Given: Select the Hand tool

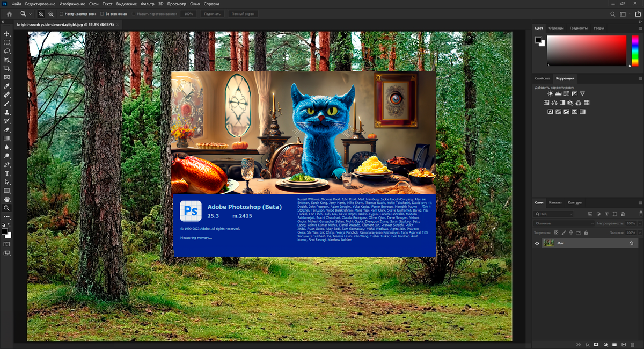Looking at the screenshot, I should (7, 199).
